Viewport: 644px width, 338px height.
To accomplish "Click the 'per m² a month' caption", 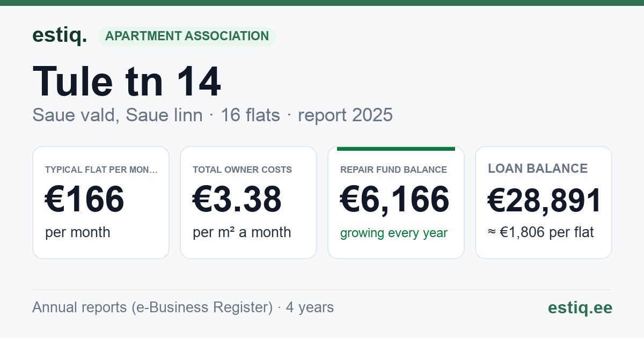I will point(242,232).
